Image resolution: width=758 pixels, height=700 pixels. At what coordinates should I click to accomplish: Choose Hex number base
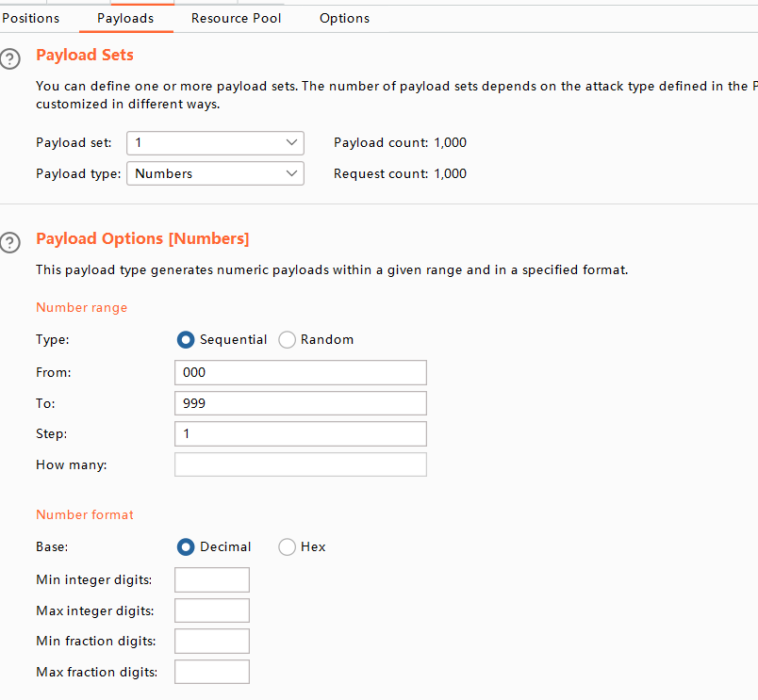[x=288, y=547]
